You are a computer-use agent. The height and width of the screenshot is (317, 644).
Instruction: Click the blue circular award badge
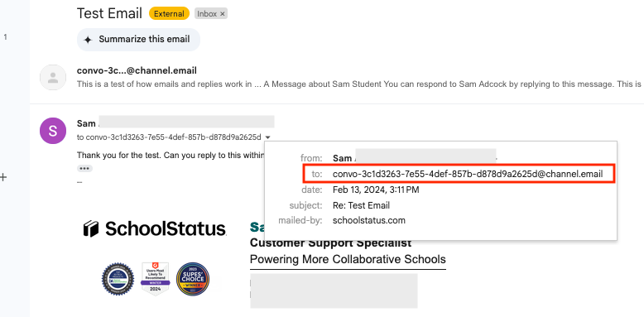tap(118, 279)
